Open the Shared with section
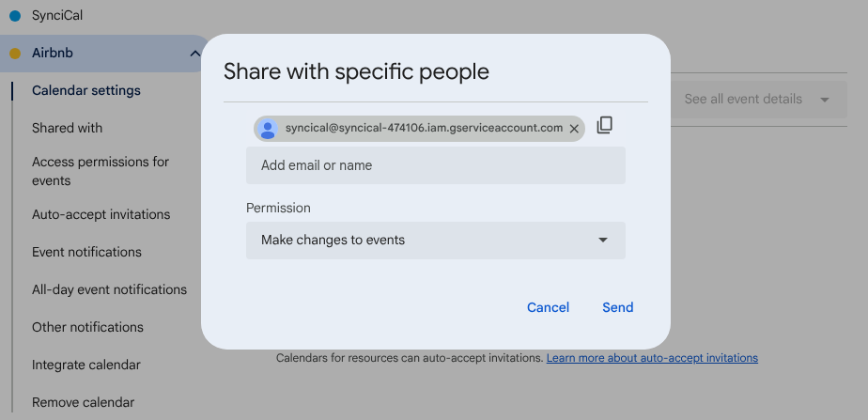Image resolution: width=868 pixels, height=420 pixels. 67,128
